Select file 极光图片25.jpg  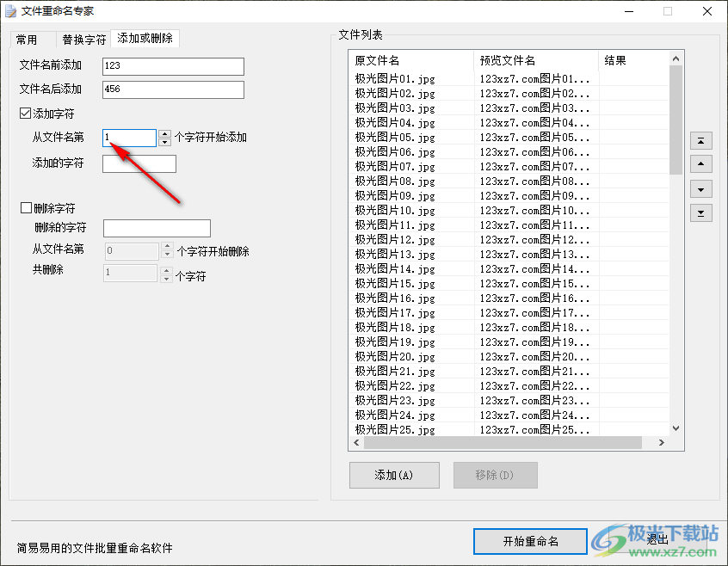point(395,429)
